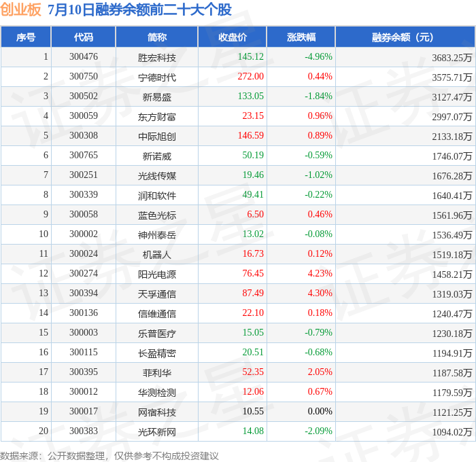Viewport: 476px width, 462px height.
Task: Click balance 1746.07万
Action: 452,156
